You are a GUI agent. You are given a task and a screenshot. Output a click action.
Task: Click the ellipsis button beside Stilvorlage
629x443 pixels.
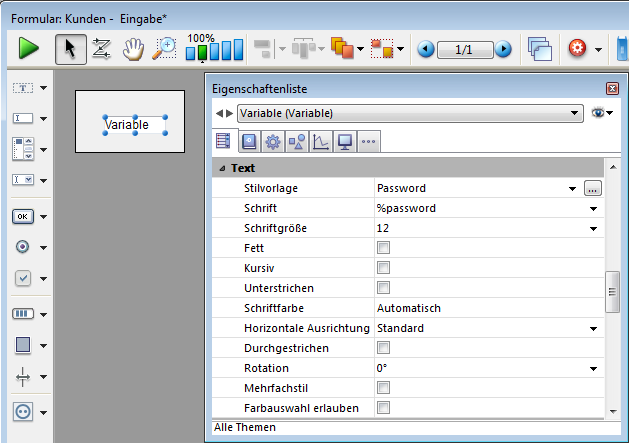[593, 188]
